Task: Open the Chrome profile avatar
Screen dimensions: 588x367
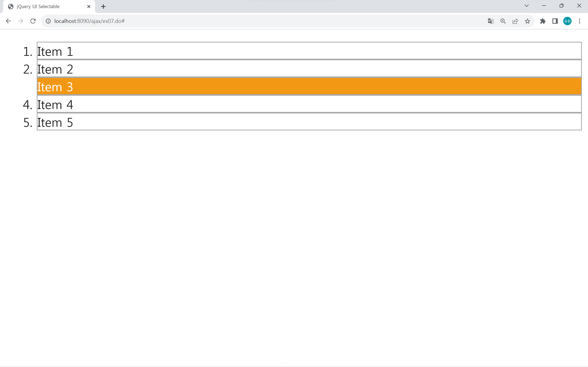Action: [x=567, y=21]
